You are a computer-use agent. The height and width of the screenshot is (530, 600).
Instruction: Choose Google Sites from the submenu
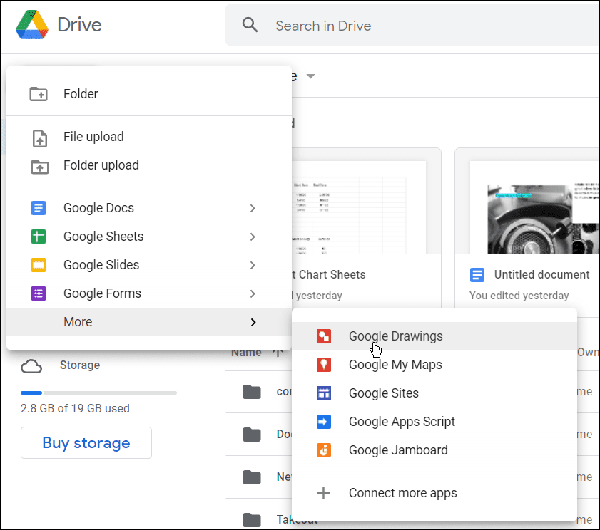pyautogui.click(x=434, y=393)
